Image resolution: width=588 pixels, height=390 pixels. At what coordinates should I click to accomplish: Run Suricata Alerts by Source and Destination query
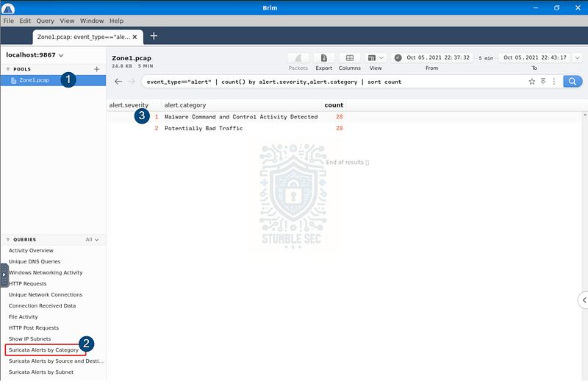(x=56, y=361)
